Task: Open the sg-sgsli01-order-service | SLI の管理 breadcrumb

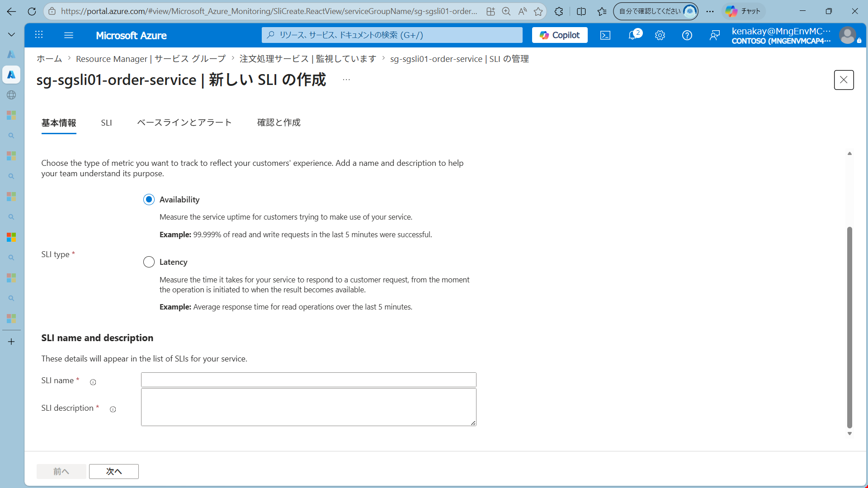Action: click(459, 59)
